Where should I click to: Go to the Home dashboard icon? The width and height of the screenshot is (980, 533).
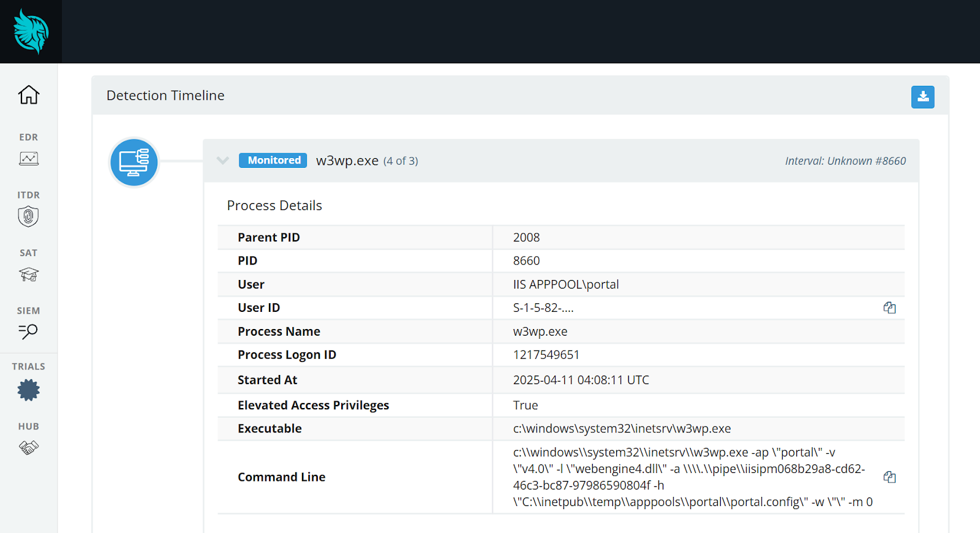click(29, 95)
